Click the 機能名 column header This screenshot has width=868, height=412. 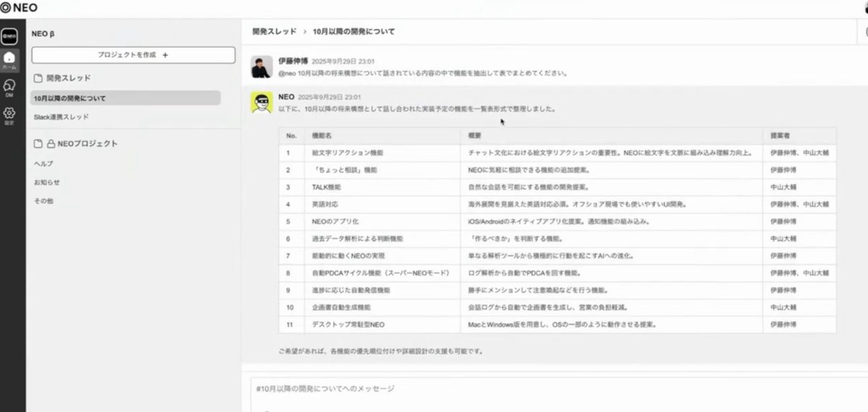(383, 135)
